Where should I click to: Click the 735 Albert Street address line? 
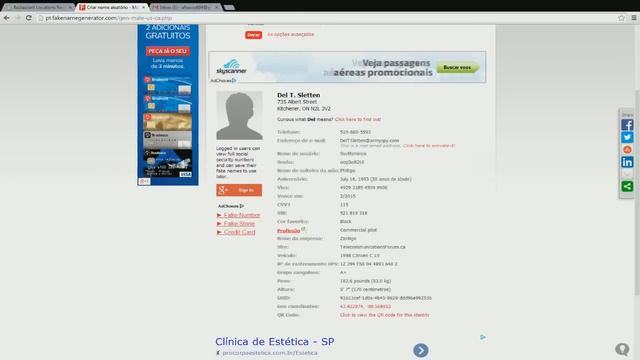297,102
